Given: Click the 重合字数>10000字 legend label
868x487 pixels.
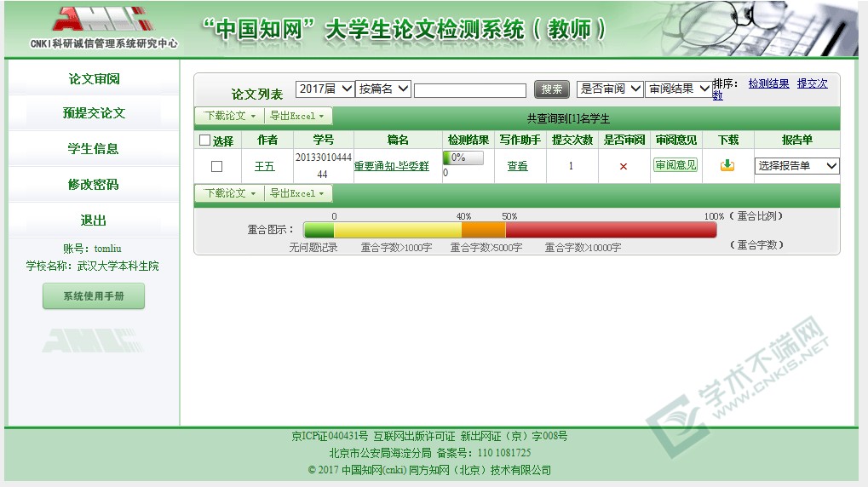Looking at the screenshot, I should point(583,248).
